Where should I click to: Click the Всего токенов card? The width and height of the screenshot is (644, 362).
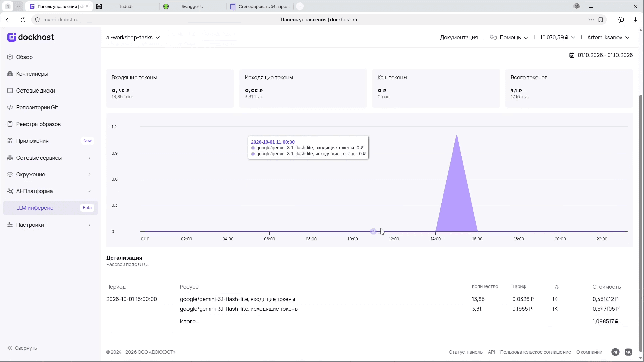569,88
